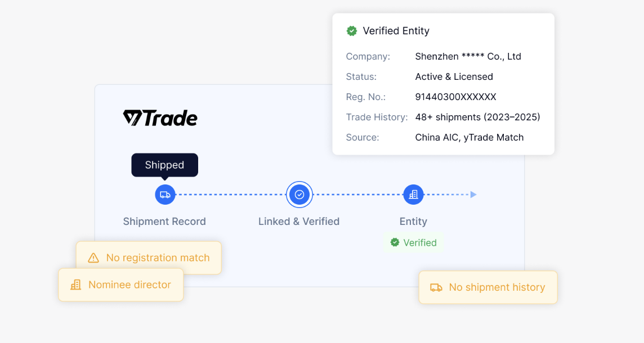Click the Entity step label
Screen dimensions: 644x343
[x=413, y=222]
